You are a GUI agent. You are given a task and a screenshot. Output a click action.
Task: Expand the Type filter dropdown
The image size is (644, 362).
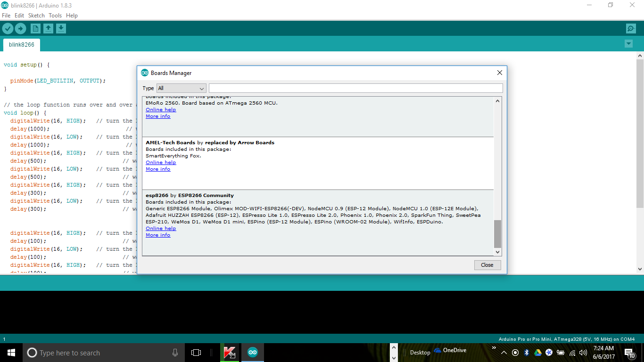tap(182, 88)
